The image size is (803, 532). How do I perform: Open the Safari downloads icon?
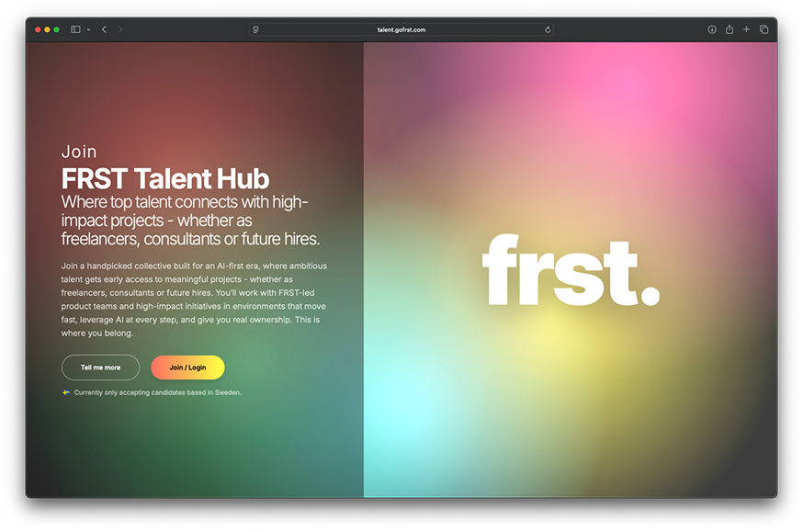[712, 29]
